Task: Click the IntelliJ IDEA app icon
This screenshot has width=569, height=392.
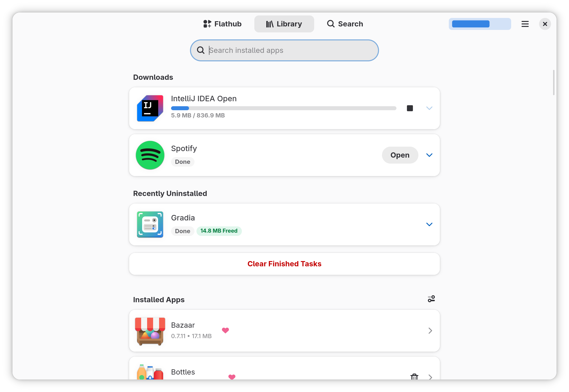Action: coord(150,108)
